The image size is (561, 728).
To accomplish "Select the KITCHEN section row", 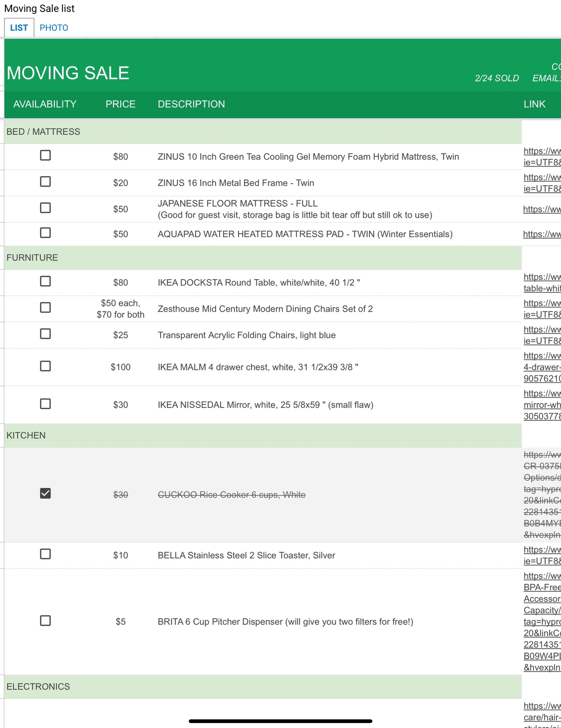I will tap(263, 435).
